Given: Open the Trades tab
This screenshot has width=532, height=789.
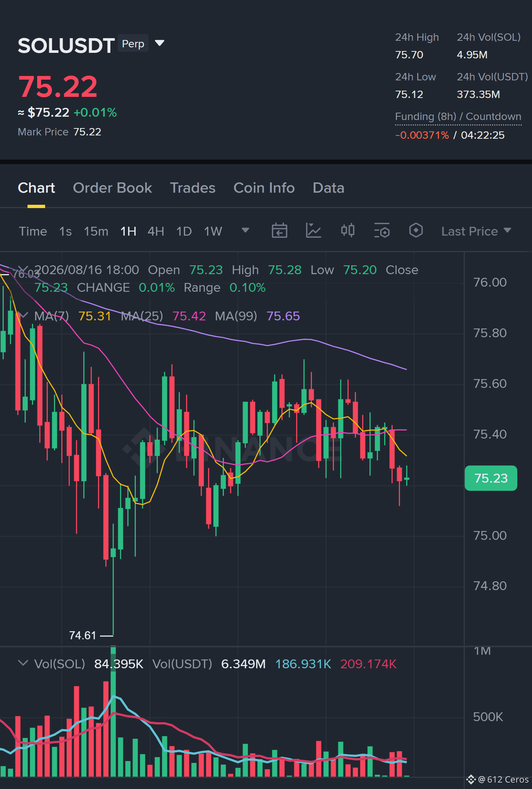Looking at the screenshot, I should [x=193, y=188].
